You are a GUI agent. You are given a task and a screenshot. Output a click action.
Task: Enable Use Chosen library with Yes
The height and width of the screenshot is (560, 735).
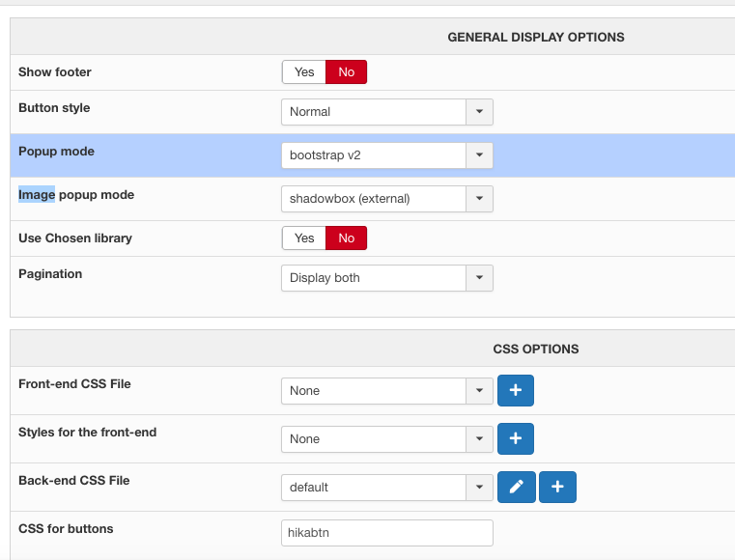coord(304,238)
